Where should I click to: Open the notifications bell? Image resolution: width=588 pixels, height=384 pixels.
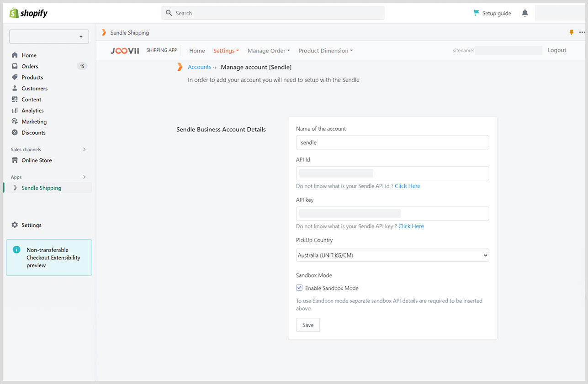click(525, 13)
